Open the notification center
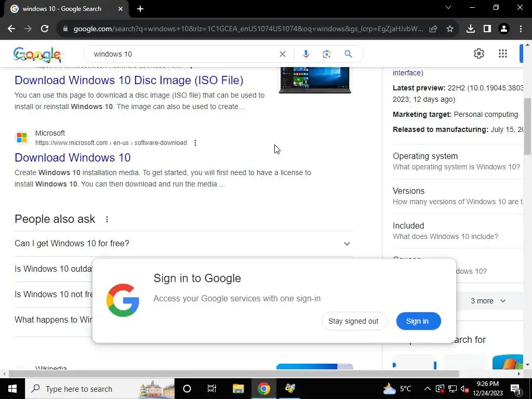Image resolution: width=532 pixels, height=399 pixels. [515, 389]
